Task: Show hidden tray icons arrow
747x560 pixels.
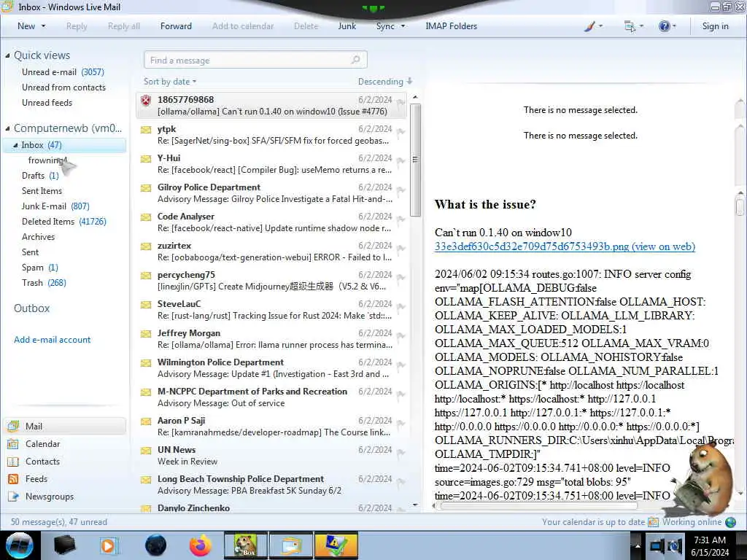Action: point(638,545)
